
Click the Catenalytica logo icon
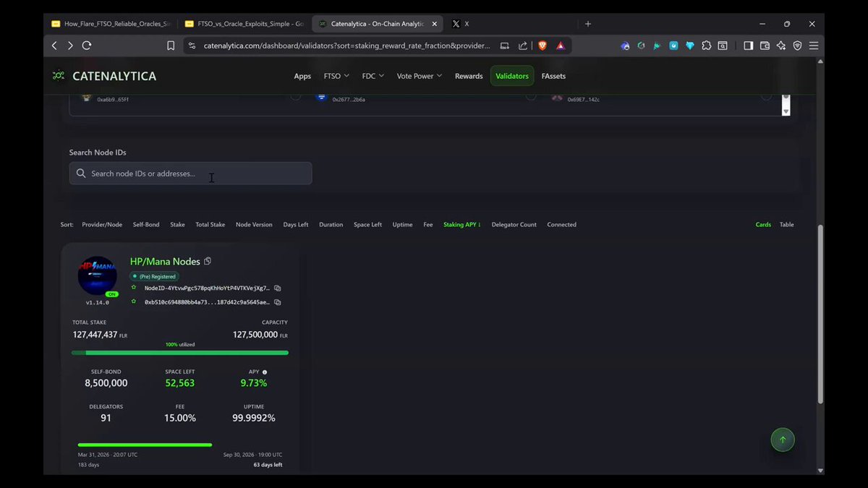pyautogui.click(x=59, y=76)
